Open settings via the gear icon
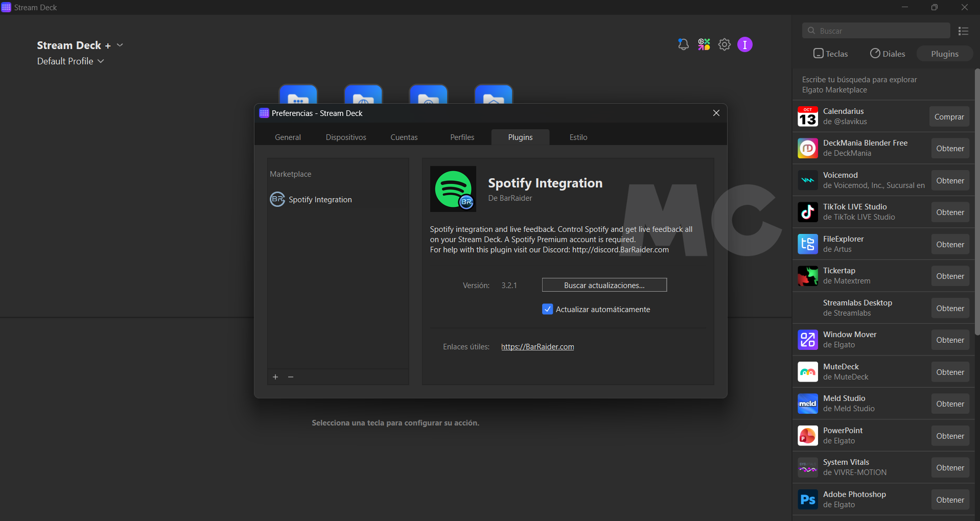The width and height of the screenshot is (980, 521). pos(725,45)
